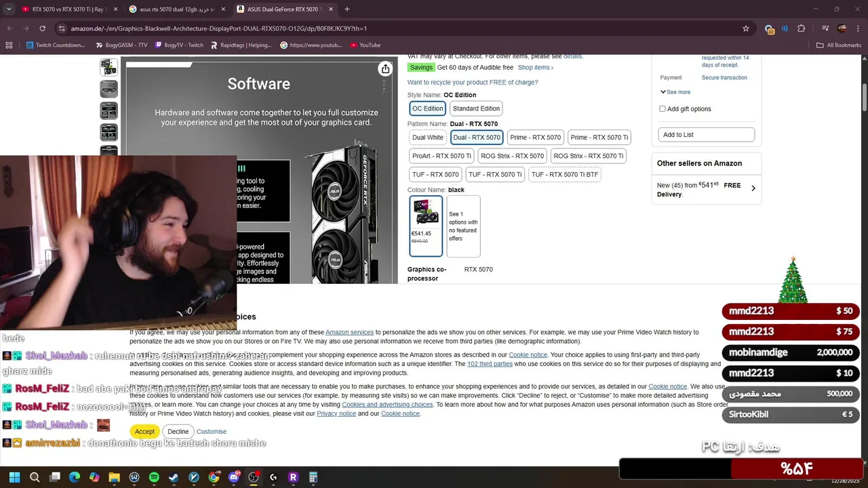Open the Windows Start menu
Viewport: 868px width, 488px height.
pyautogui.click(x=14, y=477)
